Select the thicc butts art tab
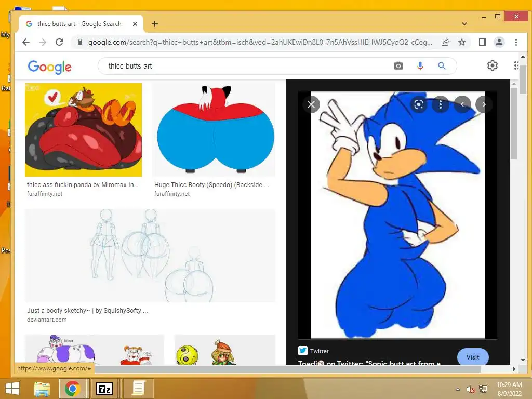 tap(79, 24)
